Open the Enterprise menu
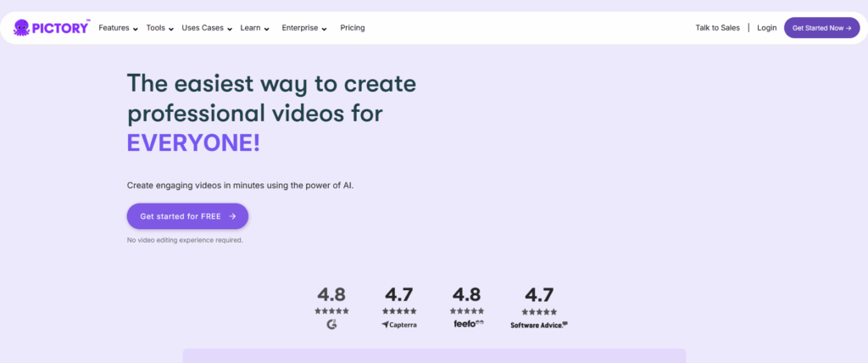The width and height of the screenshot is (868, 363). (300, 28)
